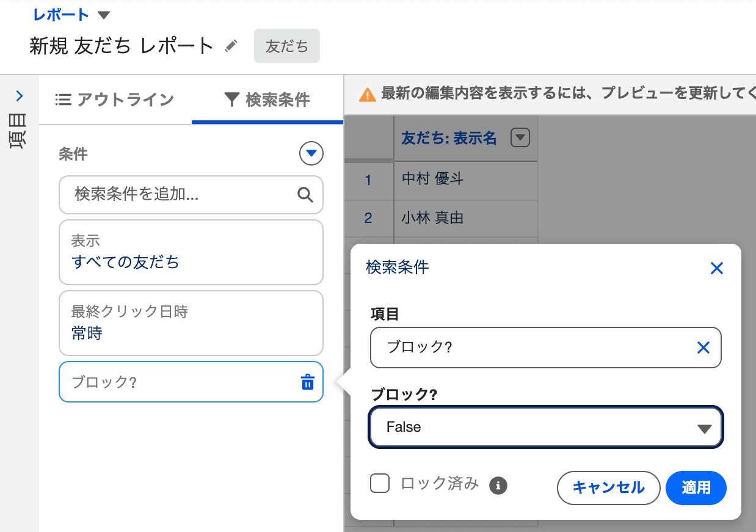Click the 友だち: 表示名 column header
Screen dimensions: 756x532
click(x=449, y=138)
